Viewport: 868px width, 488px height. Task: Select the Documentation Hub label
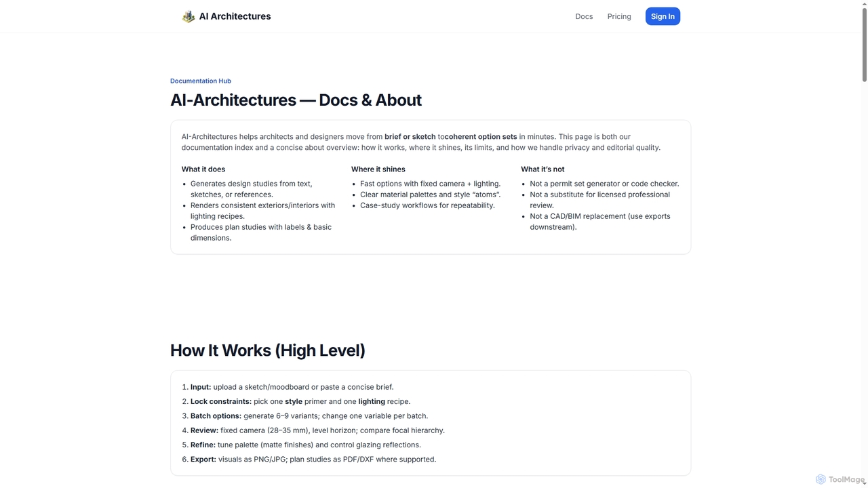click(201, 81)
